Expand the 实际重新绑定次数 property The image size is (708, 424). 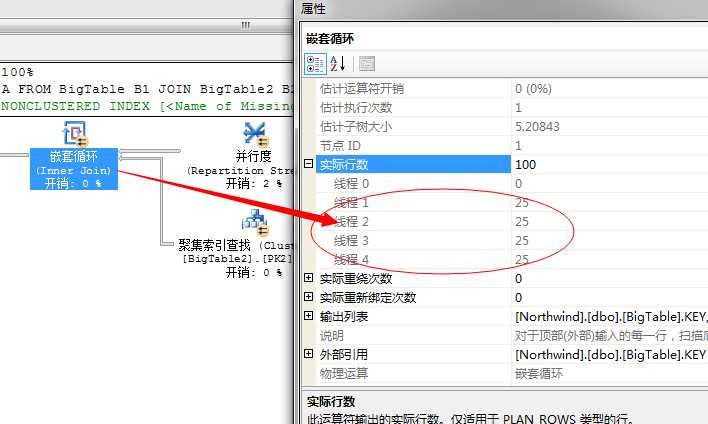tap(309, 297)
